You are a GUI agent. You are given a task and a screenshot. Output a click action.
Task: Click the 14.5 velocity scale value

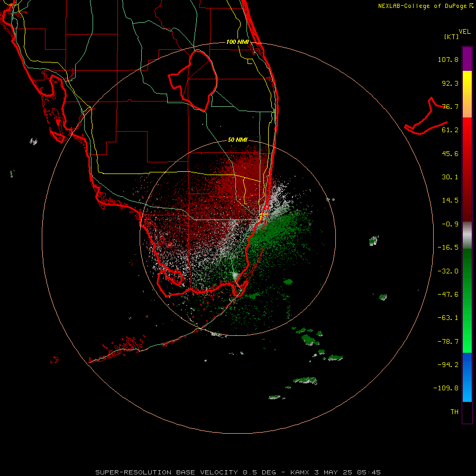[450, 200]
